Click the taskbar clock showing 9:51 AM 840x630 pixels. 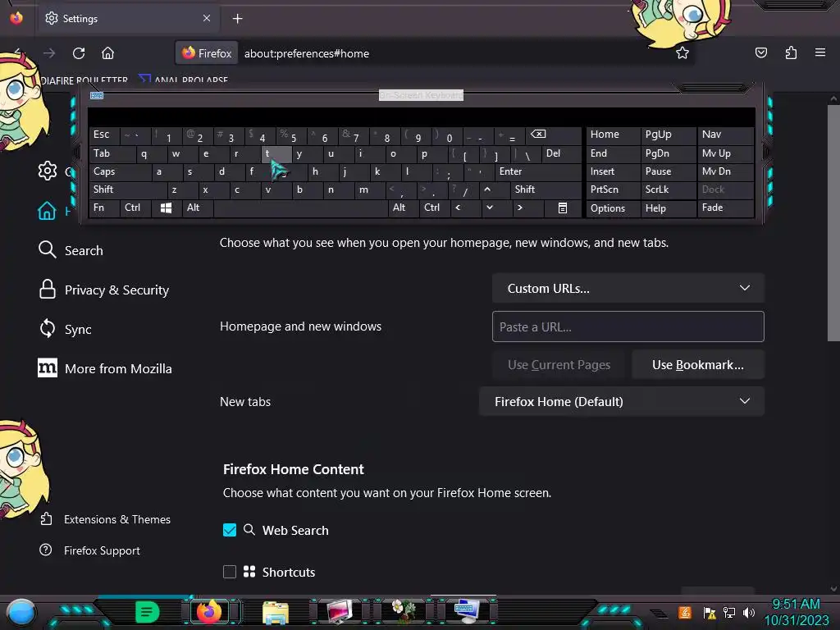coord(796,612)
